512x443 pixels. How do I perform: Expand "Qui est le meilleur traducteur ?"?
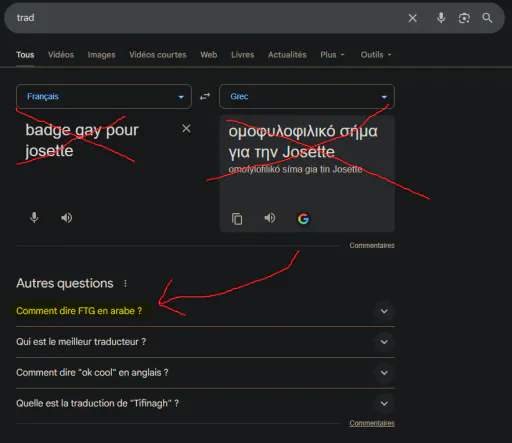point(205,342)
